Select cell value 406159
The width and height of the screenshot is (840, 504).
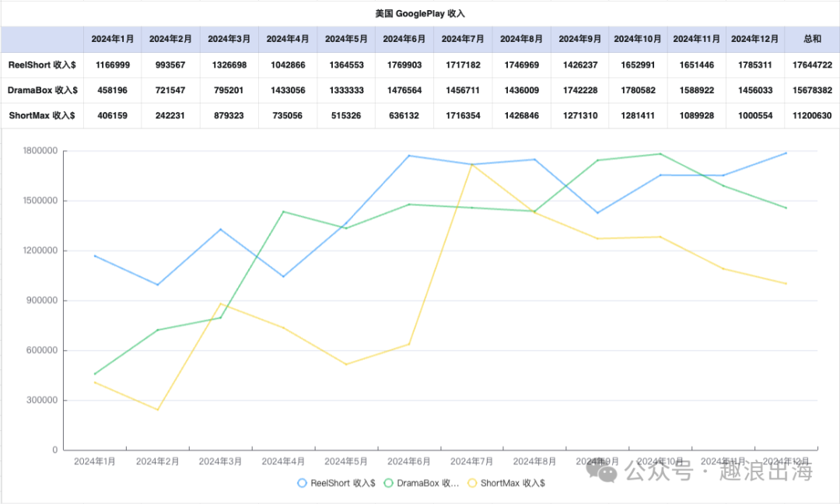(113, 115)
